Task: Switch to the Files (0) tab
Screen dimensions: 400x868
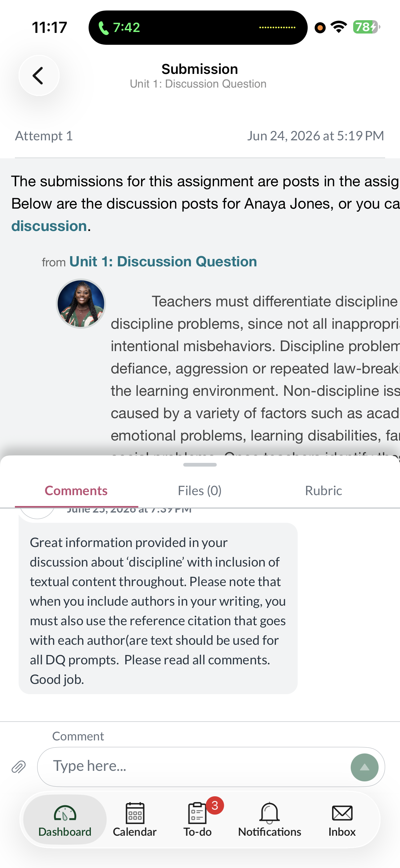Action: (200, 491)
